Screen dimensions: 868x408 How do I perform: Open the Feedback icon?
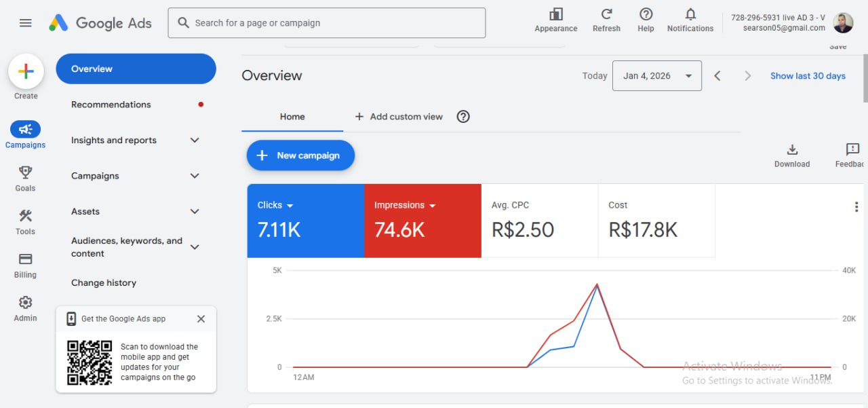click(x=853, y=149)
